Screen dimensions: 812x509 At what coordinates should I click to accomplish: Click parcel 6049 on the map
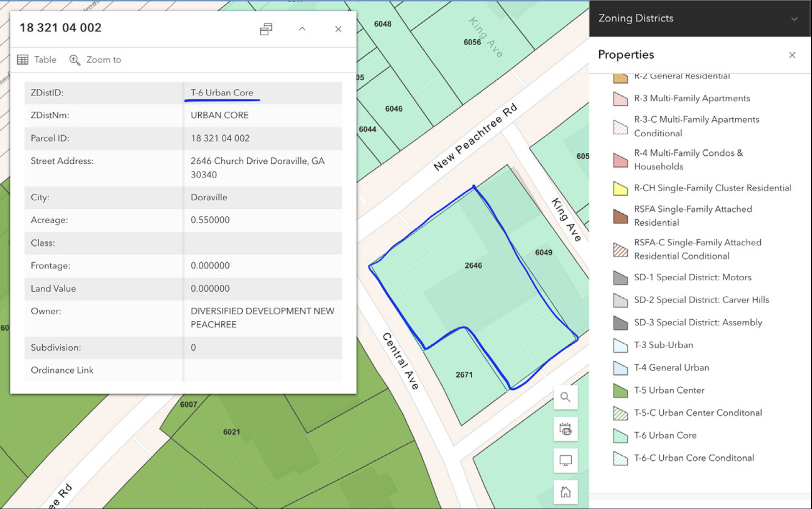coord(543,252)
